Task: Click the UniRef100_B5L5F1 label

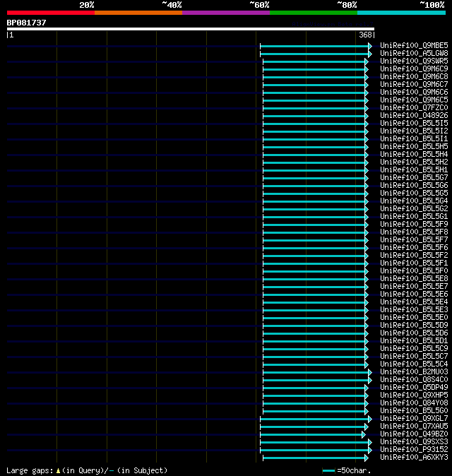Action: [414, 263]
